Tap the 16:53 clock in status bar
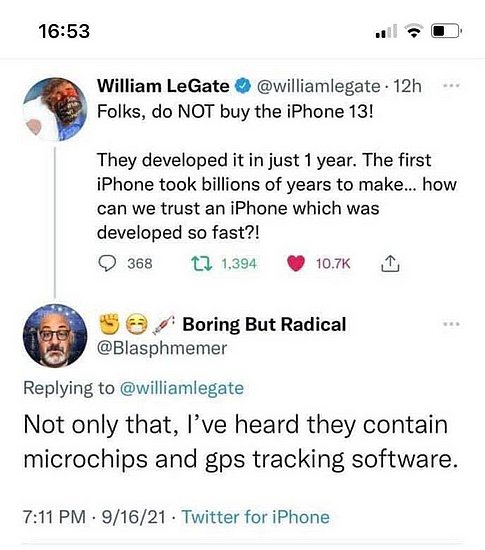This screenshot has height=550, width=485. point(65,31)
